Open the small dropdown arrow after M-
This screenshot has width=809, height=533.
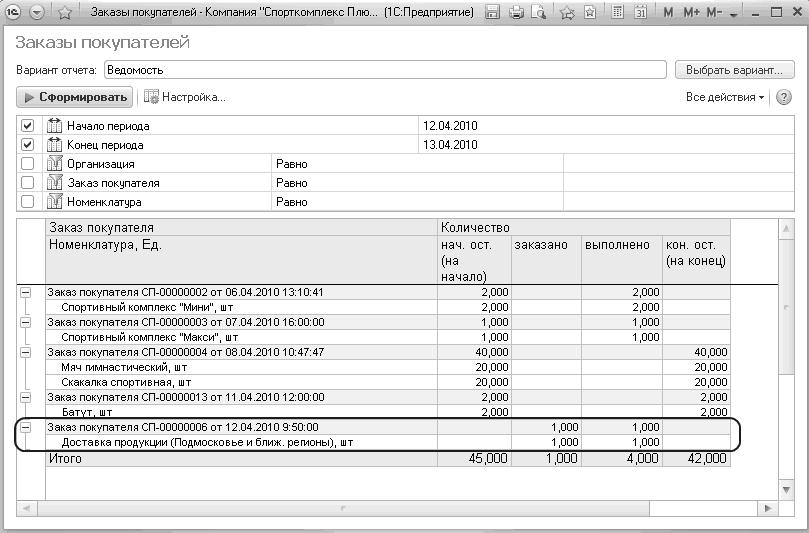tap(734, 15)
